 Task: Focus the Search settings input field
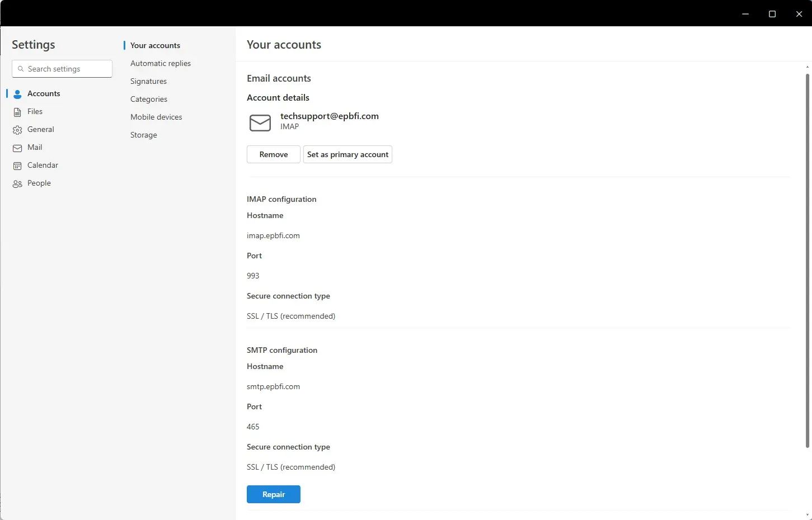[x=67, y=69]
